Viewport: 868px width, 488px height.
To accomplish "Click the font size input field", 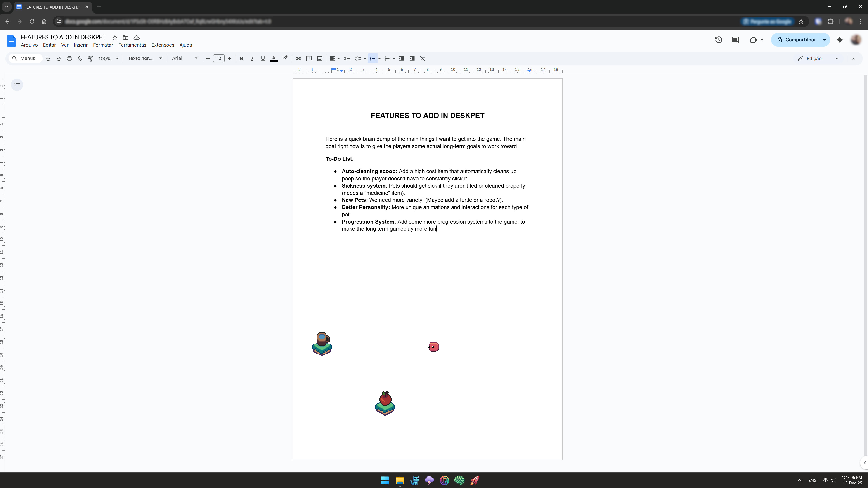I will [219, 58].
